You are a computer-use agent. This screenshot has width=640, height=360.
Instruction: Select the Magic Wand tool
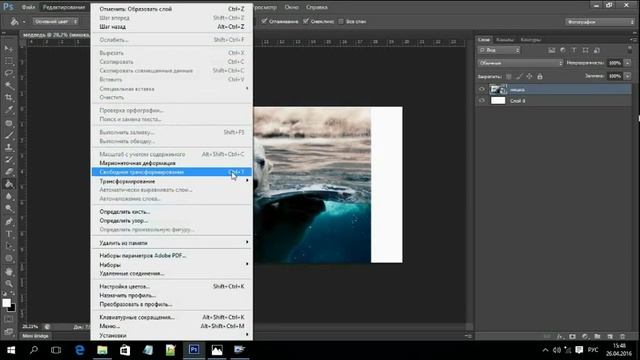(9, 85)
